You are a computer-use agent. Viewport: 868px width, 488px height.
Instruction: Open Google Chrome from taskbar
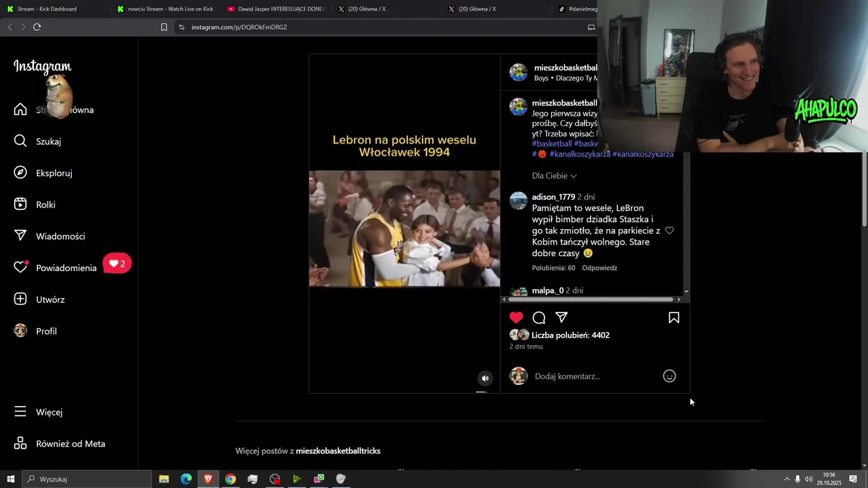[x=231, y=479]
